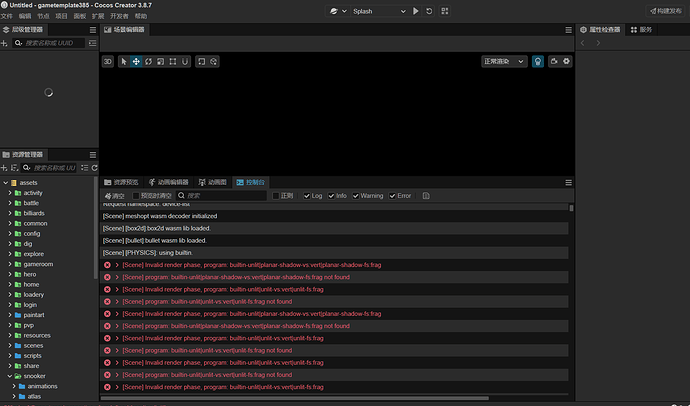The image size is (690, 406).
Task: Toggle the pivot/center anchor mode icon
Action: click(x=202, y=62)
